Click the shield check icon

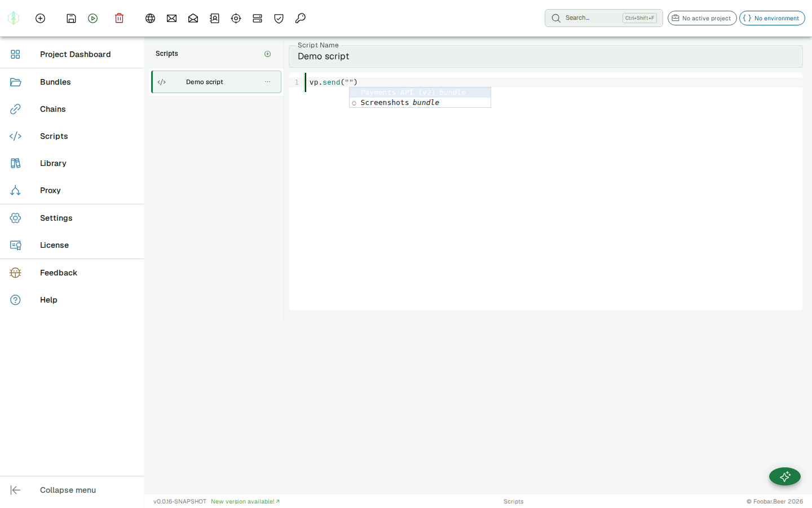click(279, 18)
